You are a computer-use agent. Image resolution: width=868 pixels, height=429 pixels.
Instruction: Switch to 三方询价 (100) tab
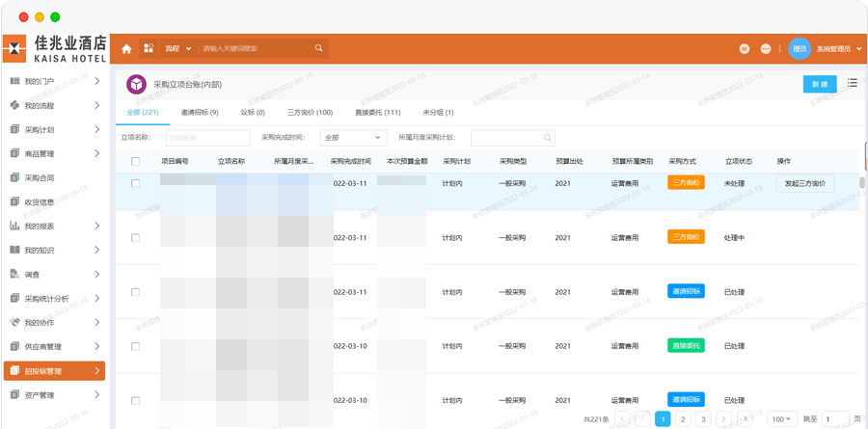[310, 113]
